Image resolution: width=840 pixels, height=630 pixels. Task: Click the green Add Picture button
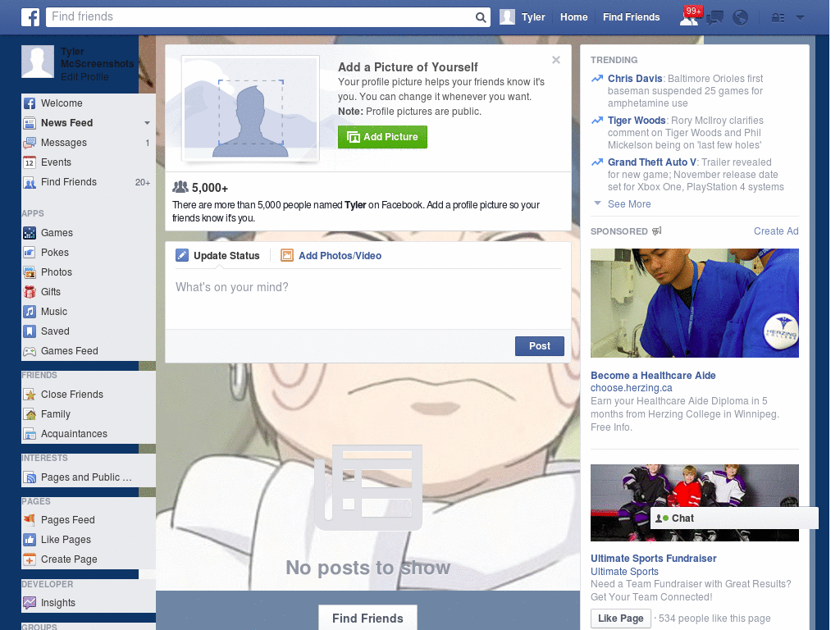coord(382,137)
